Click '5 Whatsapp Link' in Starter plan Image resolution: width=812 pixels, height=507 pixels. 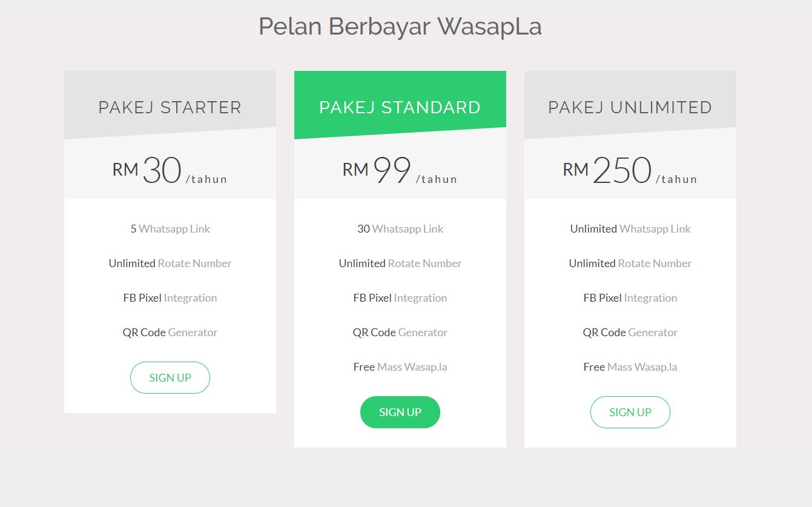(x=170, y=229)
